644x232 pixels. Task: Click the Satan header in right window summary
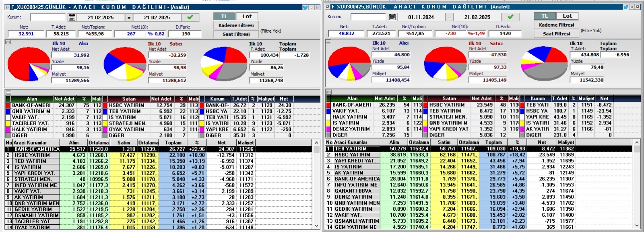[449, 98]
